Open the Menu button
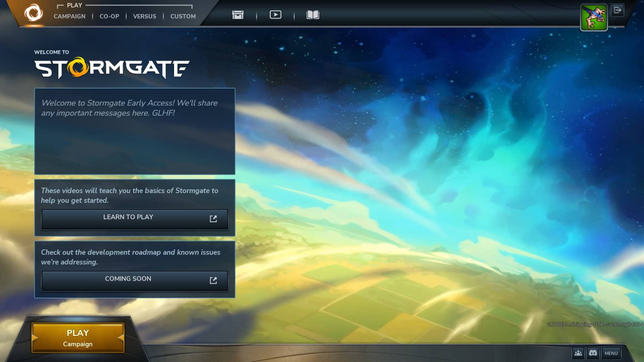Viewport: 644px width, 362px height. (x=611, y=353)
